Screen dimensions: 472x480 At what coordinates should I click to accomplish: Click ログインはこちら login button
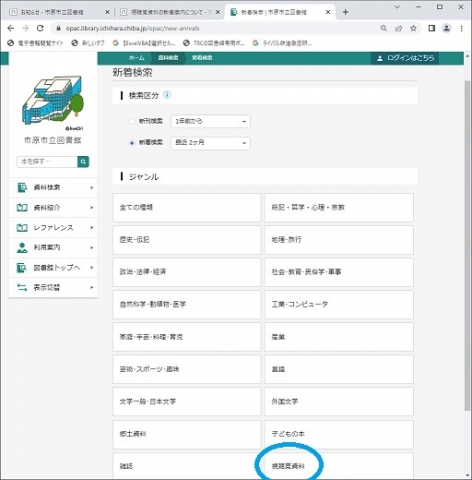pyautogui.click(x=405, y=58)
